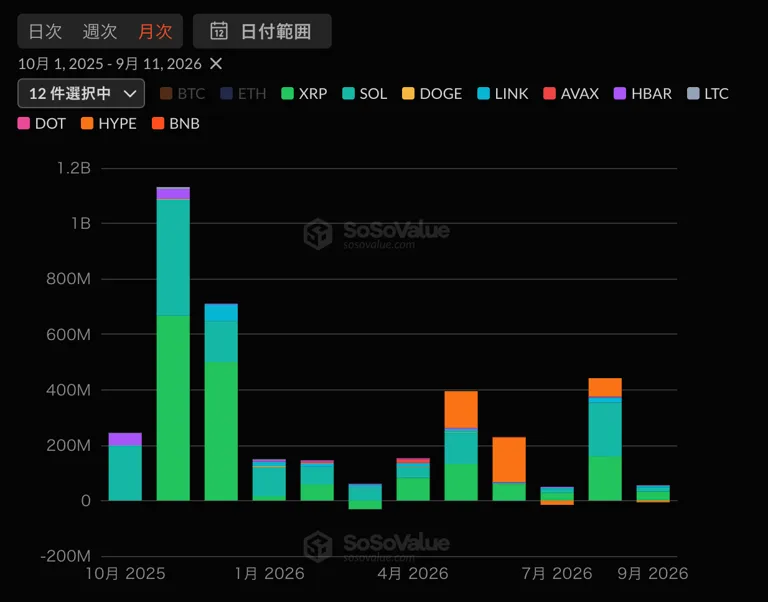Click the date range text 10月 1, 2025 - 9月 11, 2026
The image size is (768, 602).
110,64
